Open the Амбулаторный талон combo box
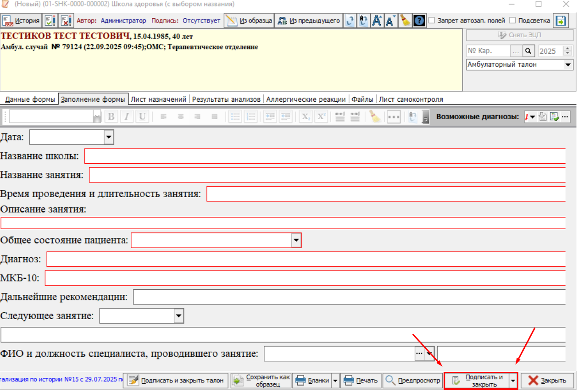578x392 pixels. pyautogui.click(x=520, y=65)
